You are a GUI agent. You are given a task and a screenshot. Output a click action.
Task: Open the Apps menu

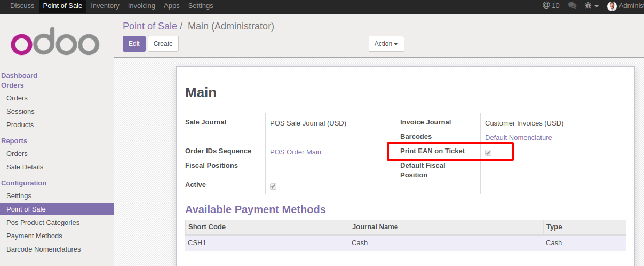coord(172,6)
